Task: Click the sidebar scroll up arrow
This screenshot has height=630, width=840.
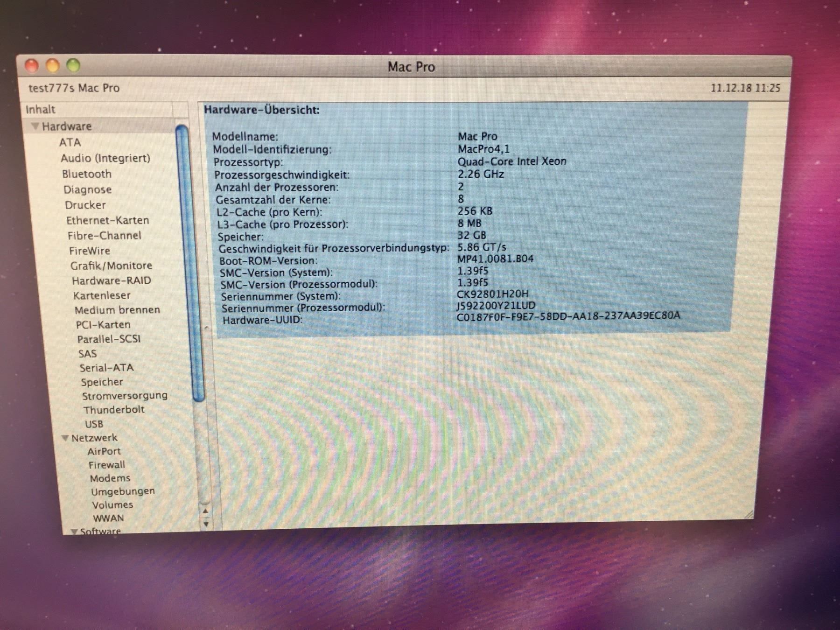Action: coord(205,511)
